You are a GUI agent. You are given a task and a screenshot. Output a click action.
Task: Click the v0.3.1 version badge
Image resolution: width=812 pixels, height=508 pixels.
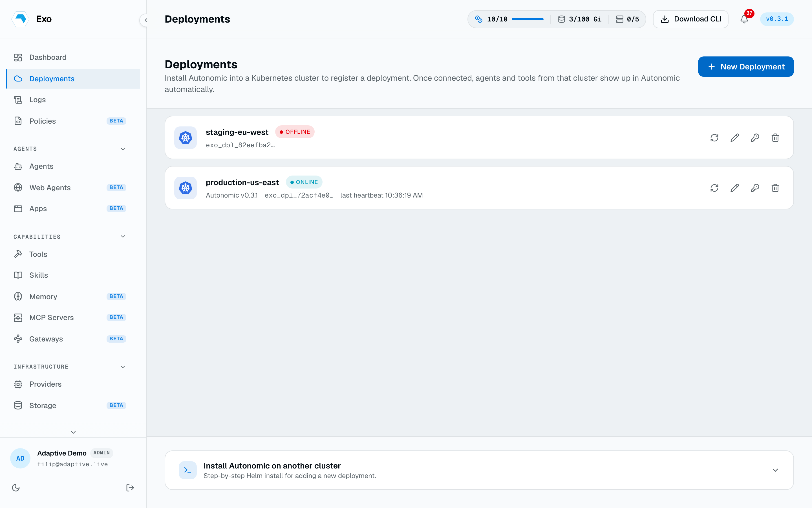coord(777,19)
